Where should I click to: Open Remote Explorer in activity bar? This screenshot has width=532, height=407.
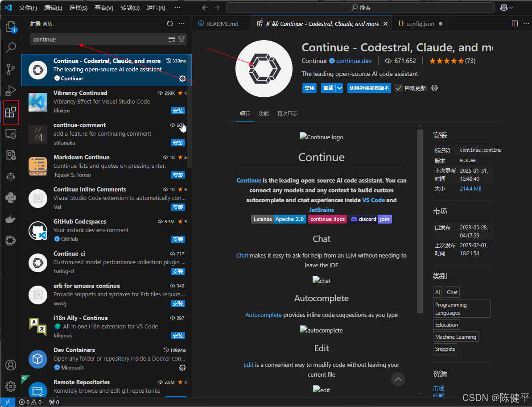tap(11, 134)
